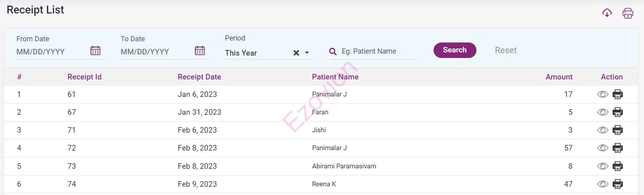Print receipt 67 for Faran
Image resolution: width=644 pixels, height=195 pixels.
(617, 112)
